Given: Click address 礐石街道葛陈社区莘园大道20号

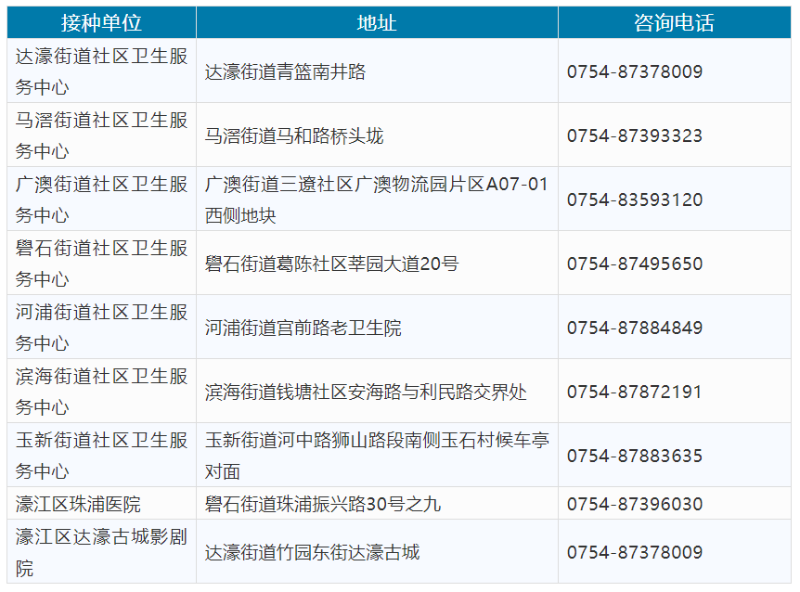Looking at the screenshot, I should pos(332,264).
